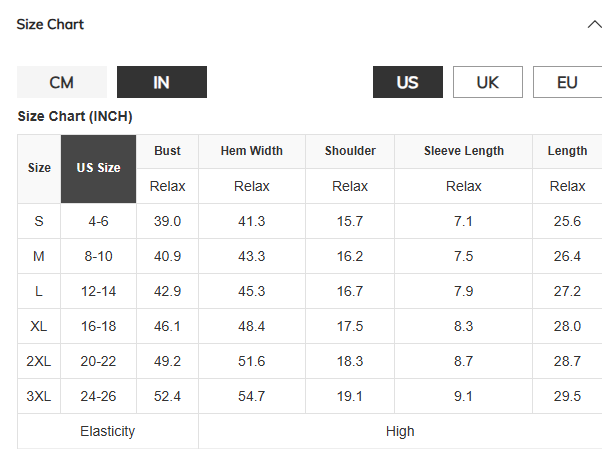Click the Size Chart heading

point(50,25)
